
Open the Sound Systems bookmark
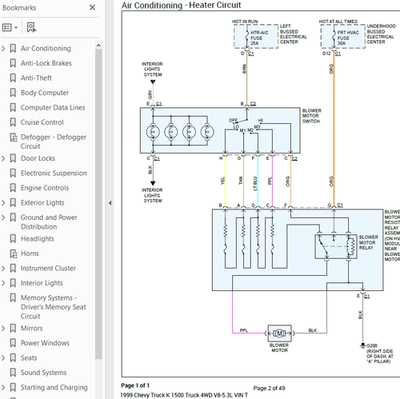[x=43, y=373]
